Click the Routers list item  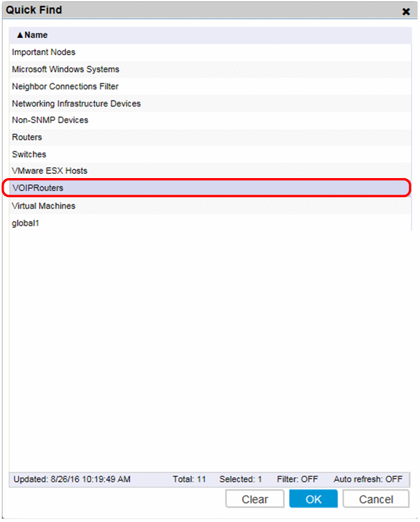click(27, 137)
